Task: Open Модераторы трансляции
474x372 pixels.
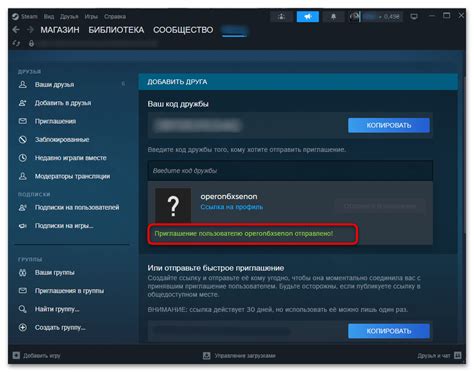Action: click(x=72, y=176)
